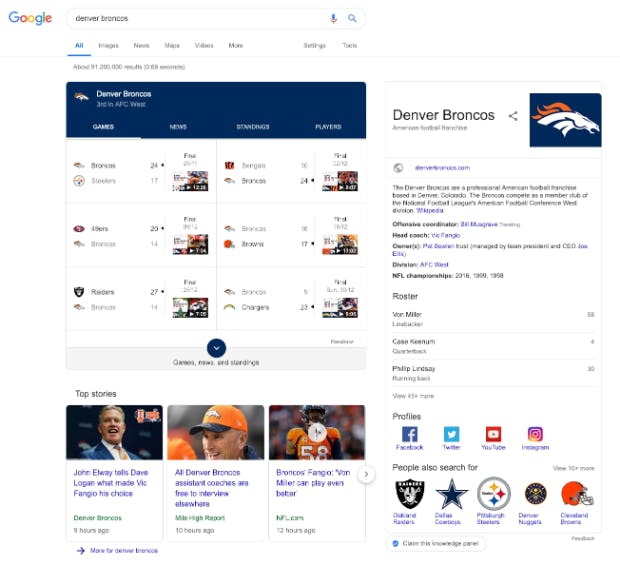Open the PLAYERS tab in sports card

click(x=328, y=127)
